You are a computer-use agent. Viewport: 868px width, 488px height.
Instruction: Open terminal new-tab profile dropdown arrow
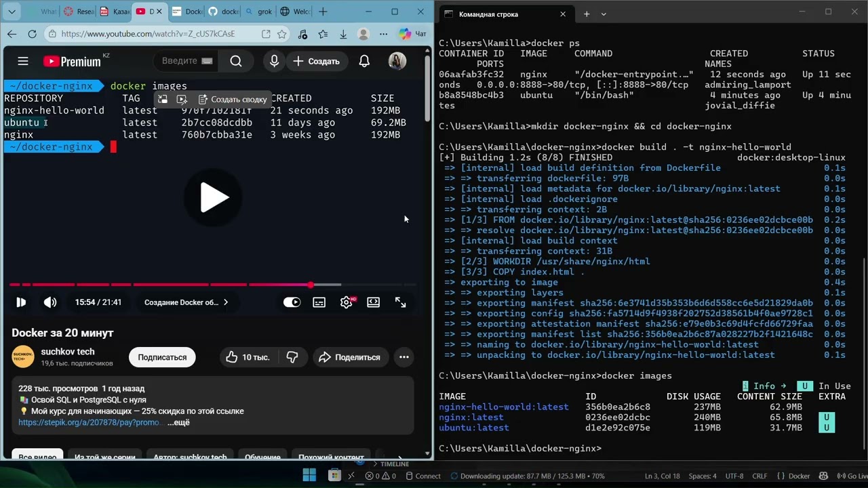click(604, 14)
